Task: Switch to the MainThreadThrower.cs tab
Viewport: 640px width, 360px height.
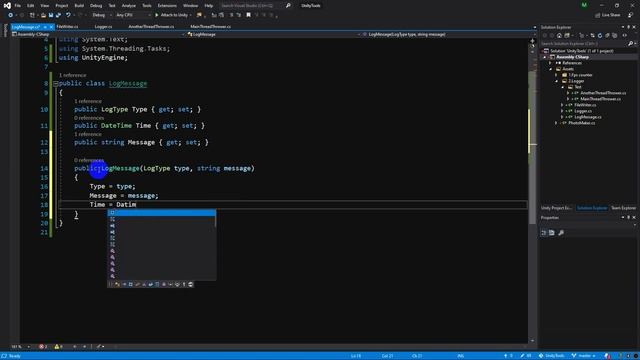Action: pos(211,27)
